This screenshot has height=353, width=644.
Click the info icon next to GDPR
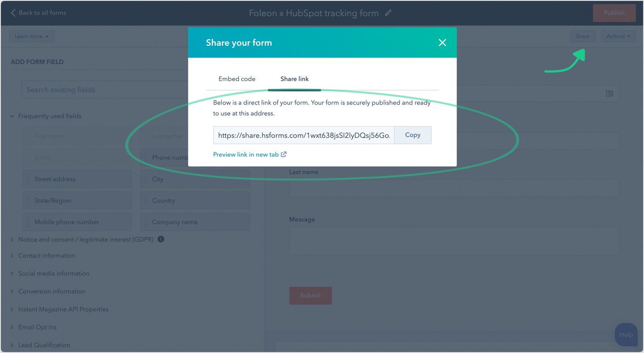click(x=161, y=239)
